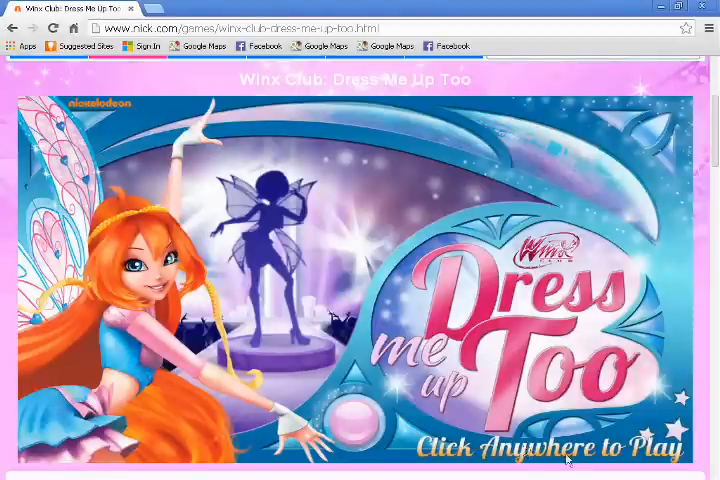This screenshot has height=480, width=720.
Task: Click the browser Forward arrow
Action: (33, 28)
